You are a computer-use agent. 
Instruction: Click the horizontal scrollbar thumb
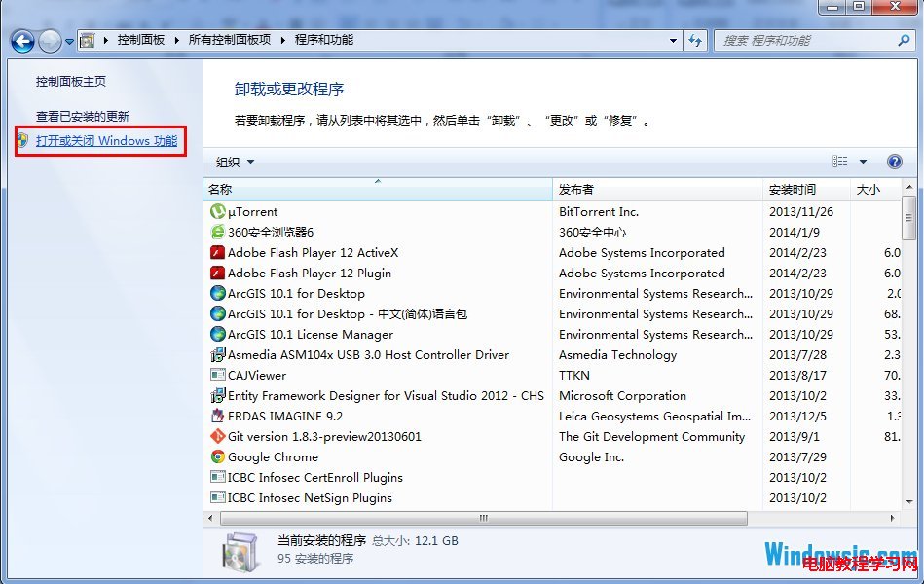pos(484,518)
